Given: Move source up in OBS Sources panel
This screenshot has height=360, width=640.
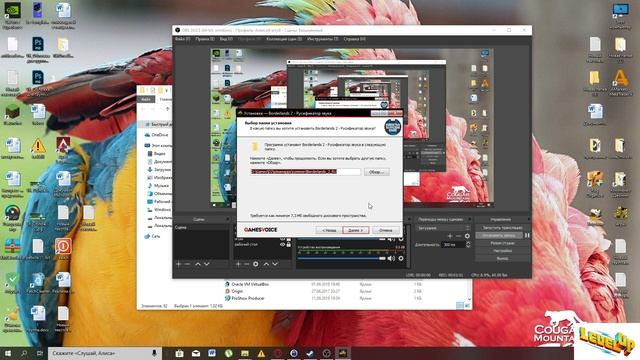Looking at the screenshot, I should click(x=266, y=264).
